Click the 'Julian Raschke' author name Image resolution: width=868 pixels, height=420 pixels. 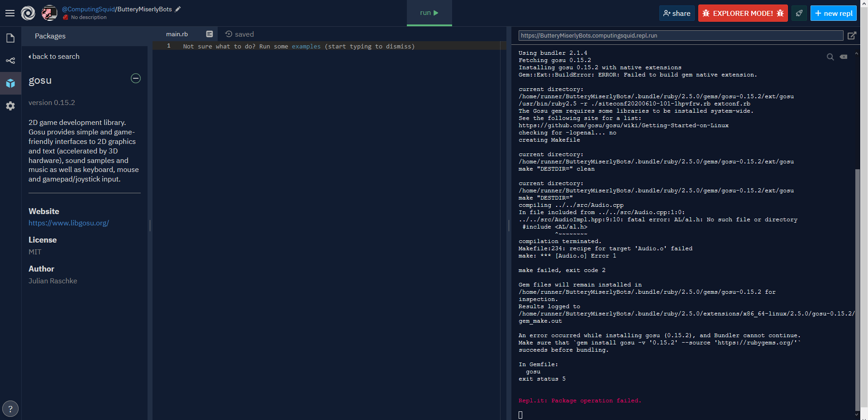53,281
